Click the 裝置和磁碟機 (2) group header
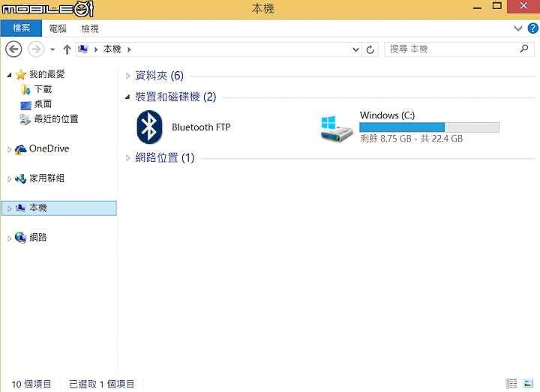 [x=175, y=97]
